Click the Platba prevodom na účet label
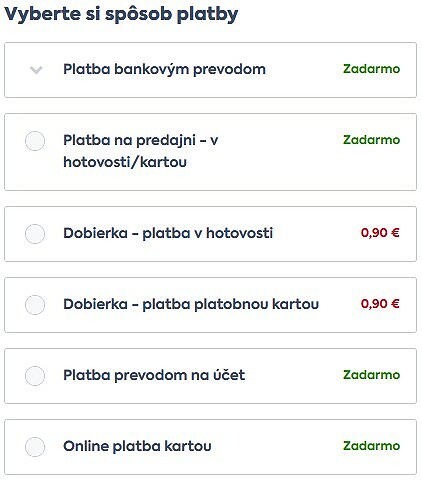The width and height of the screenshot is (422, 481). [x=154, y=375]
